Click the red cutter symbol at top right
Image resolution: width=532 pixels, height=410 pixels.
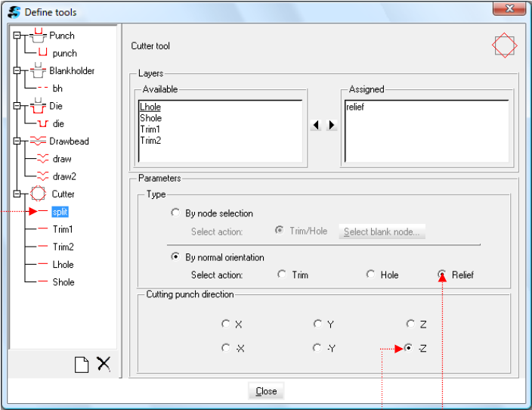[504, 45]
